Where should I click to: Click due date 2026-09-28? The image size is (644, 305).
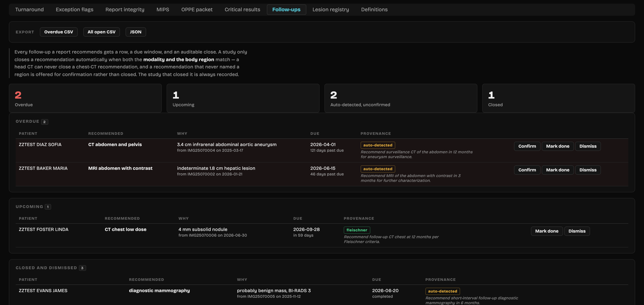point(306,229)
